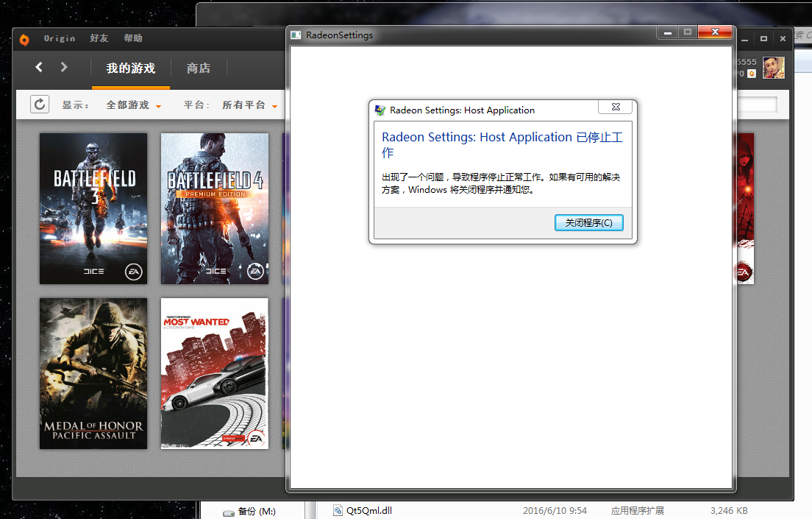Expand the 全部游戏 display filter dropdown
Image resolution: width=812 pixels, height=519 pixels.
(x=134, y=105)
